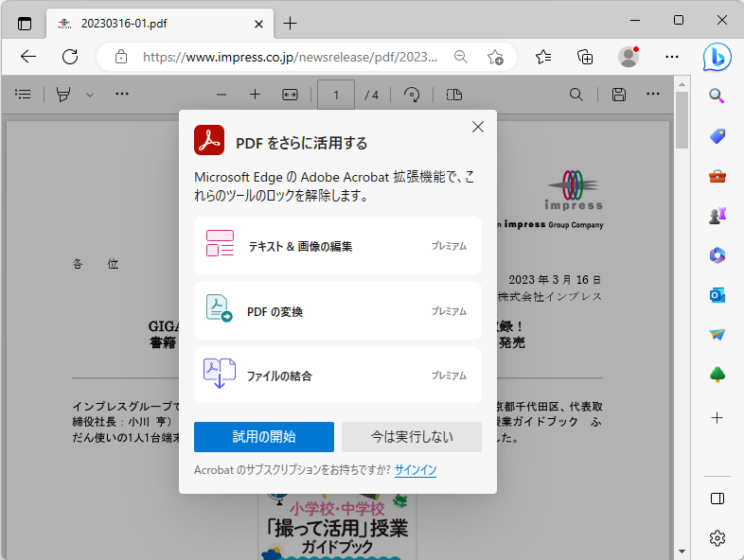Screen dimensions: 744x560
Task: Open sidebar Microsoft 365 icon
Action: coord(717,255)
